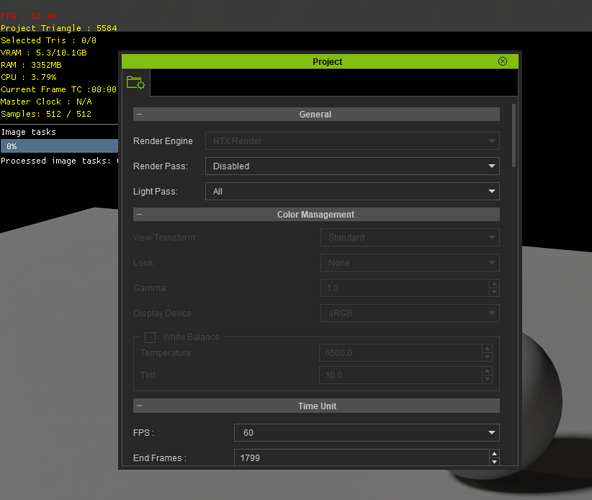The width and height of the screenshot is (592, 500).
Task: Click the Project panel title bar
Action: tap(320, 62)
